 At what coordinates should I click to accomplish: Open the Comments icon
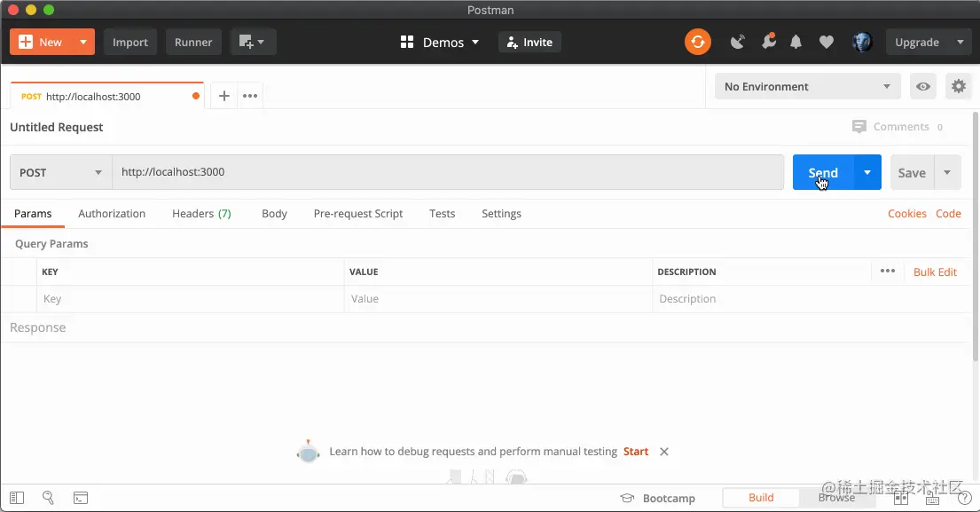pos(859,126)
